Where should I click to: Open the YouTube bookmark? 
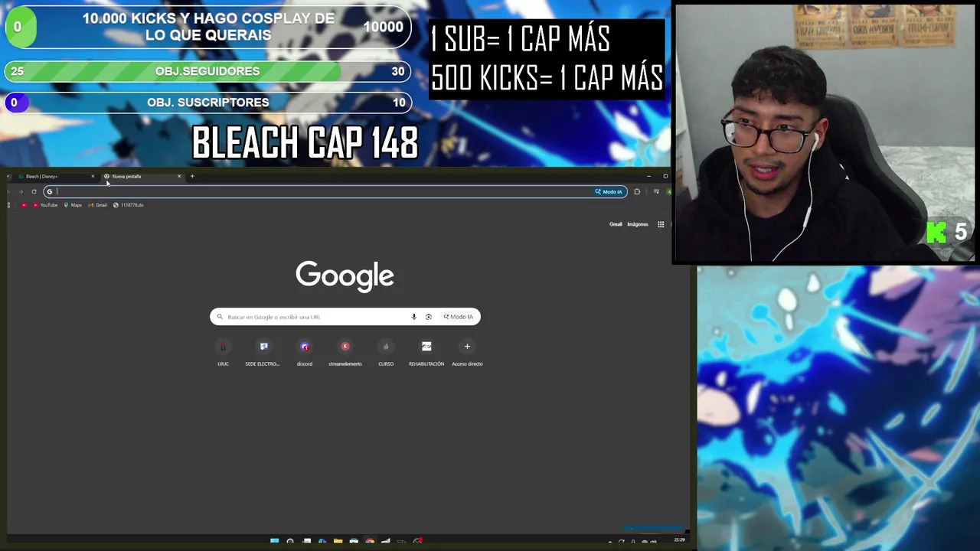coord(45,205)
